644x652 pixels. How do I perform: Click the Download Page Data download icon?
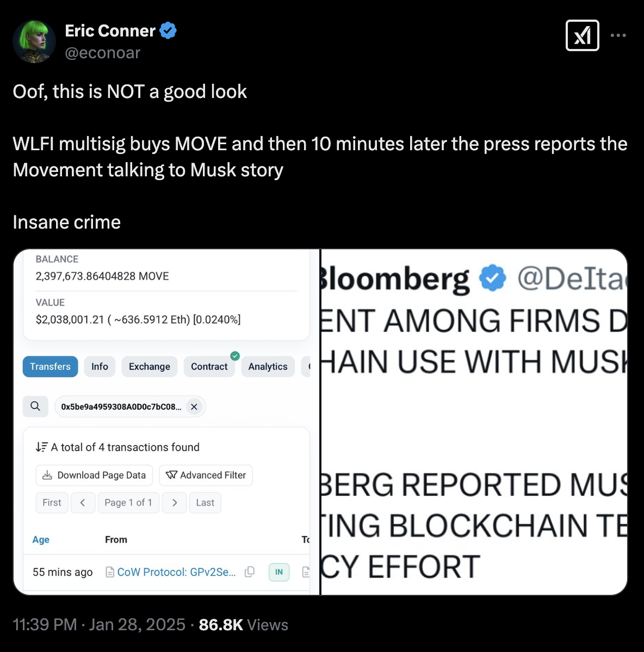(47, 475)
